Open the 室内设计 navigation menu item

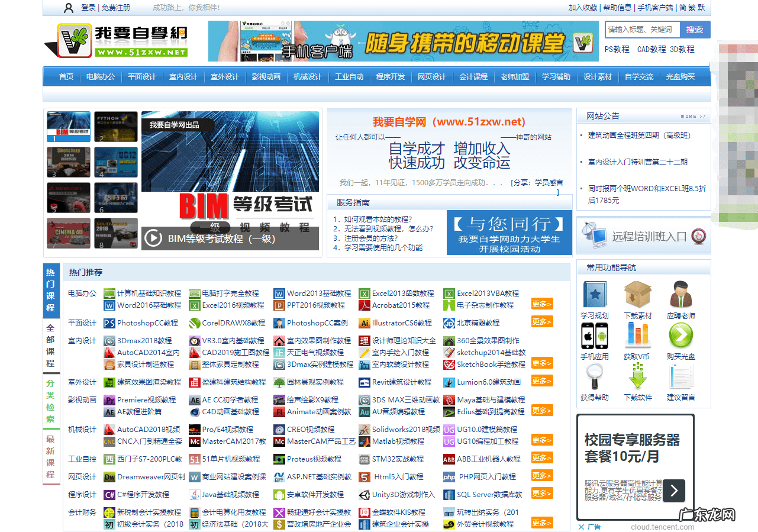(183, 77)
